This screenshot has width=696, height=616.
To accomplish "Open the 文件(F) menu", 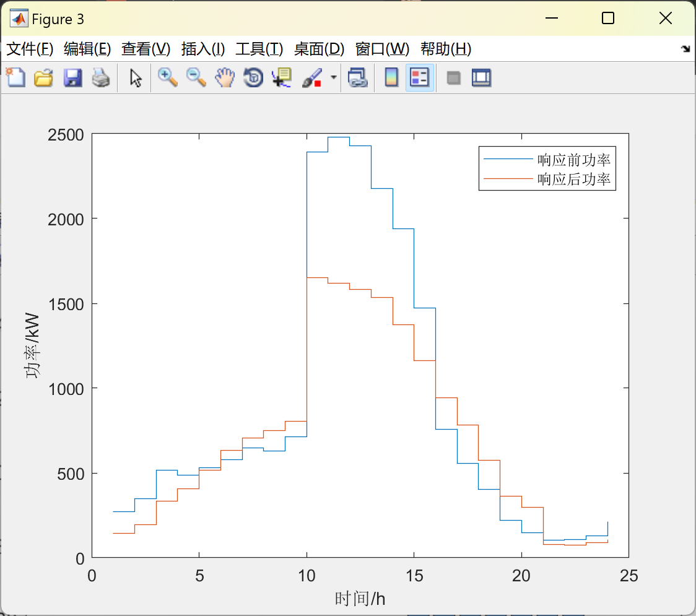I will click(30, 49).
